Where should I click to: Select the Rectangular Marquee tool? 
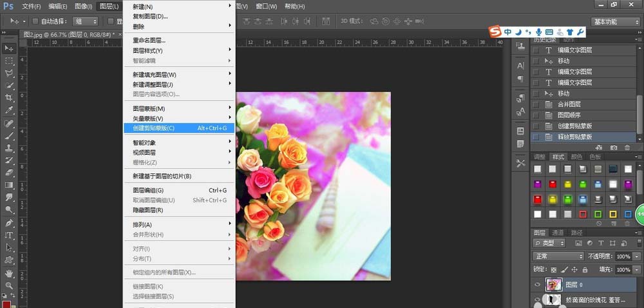9,61
